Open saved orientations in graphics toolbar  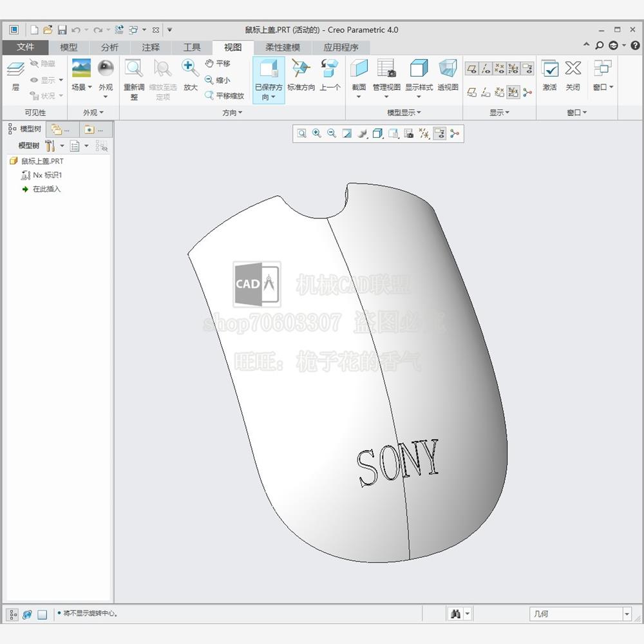393,133
